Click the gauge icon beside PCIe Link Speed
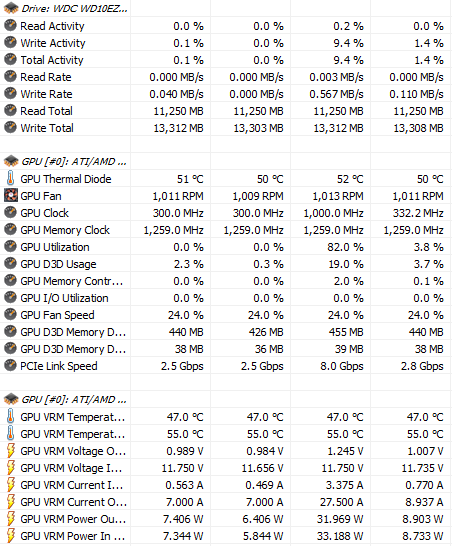The image size is (452, 546). pos(11,365)
